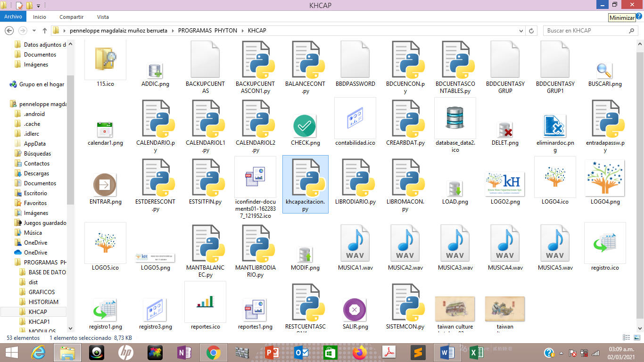Launch Google Chrome from taskbar
The image size is (644, 362).
pos(214,353)
